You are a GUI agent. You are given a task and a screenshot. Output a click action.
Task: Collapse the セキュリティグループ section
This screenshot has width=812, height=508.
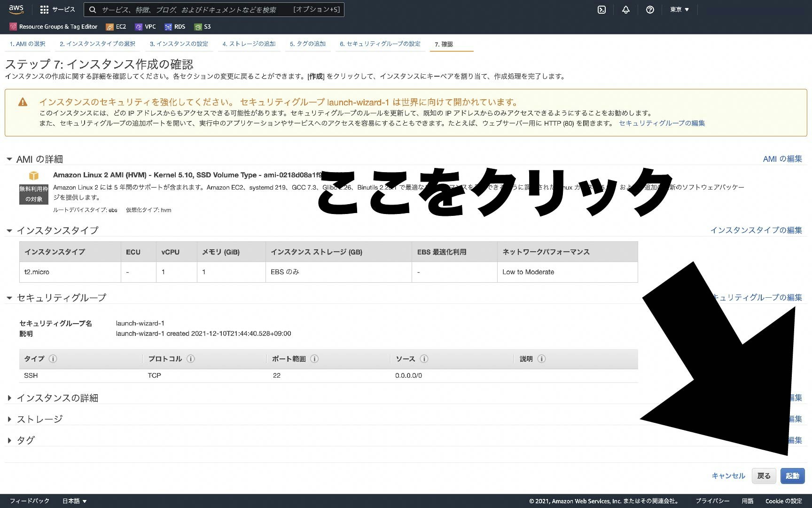pyautogui.click(x=9, y=298)
